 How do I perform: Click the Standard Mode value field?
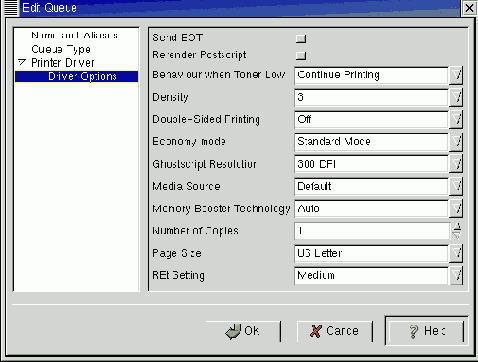click(x=371, y=142)
